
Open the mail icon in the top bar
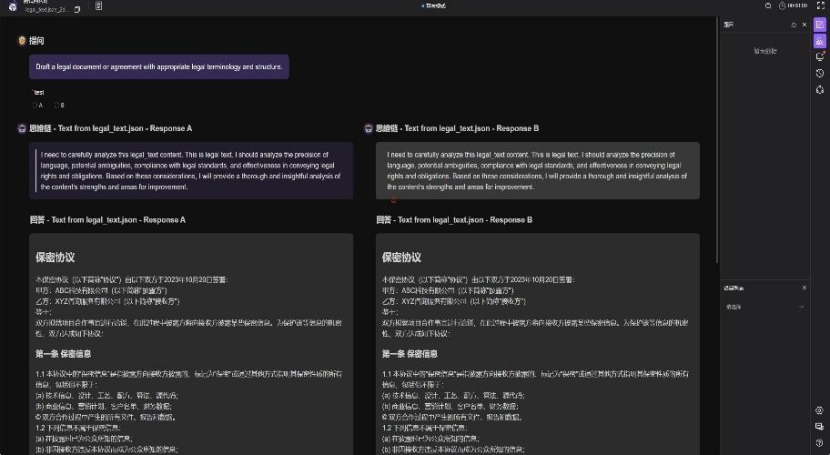point(768,6)
